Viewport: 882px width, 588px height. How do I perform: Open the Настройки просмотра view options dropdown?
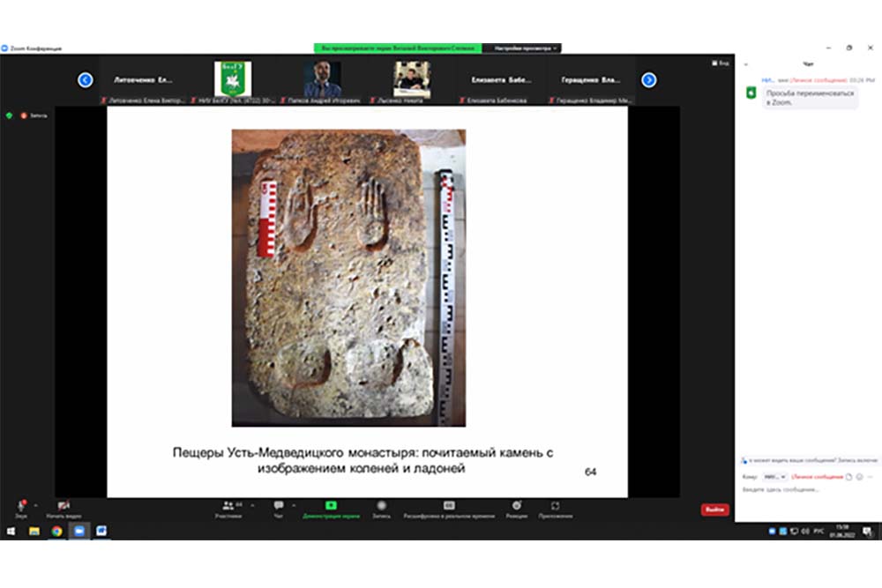tap(526, 48)
